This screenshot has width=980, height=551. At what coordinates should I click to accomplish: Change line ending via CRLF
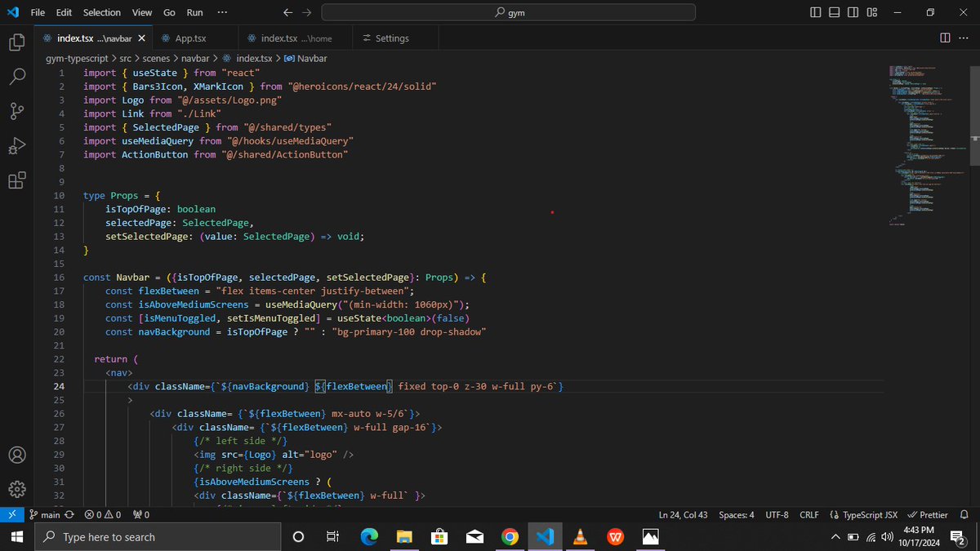[809, 515]
